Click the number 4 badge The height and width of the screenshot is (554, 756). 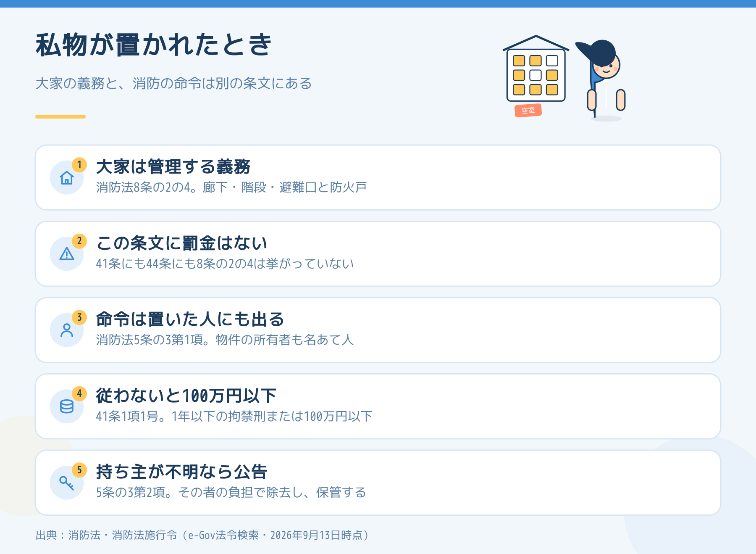pyautogui.click(x=79, y=394)
